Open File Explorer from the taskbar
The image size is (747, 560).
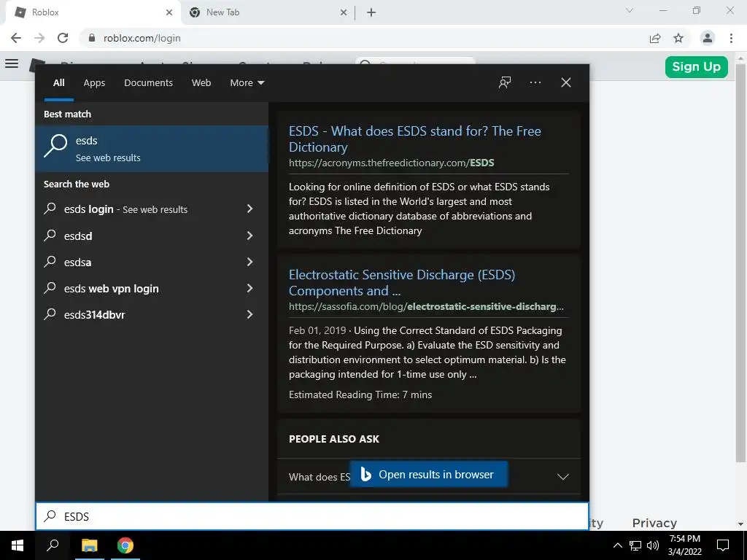point(89,545)
